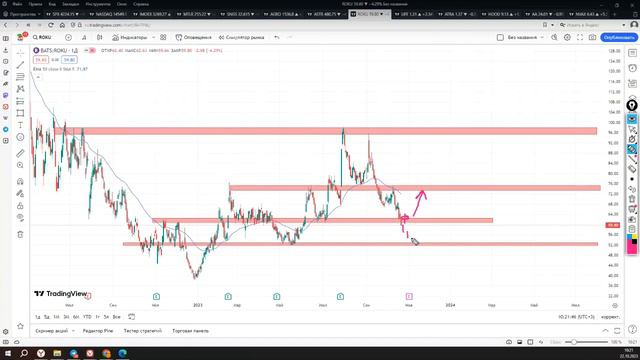Open chart settings gear icon
The height and width of the screenshot is (360, 640).
point(567,37)
